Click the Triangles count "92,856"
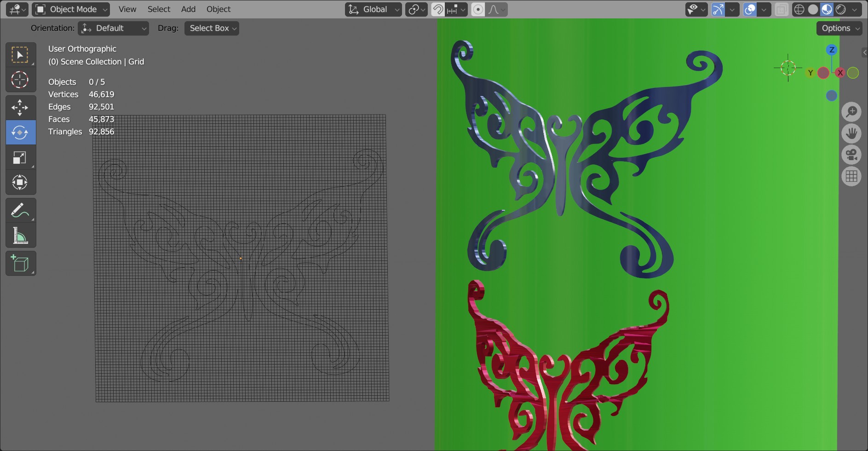Image resolution: width=868 pixels, height=451 pixels. pos(102,132)
